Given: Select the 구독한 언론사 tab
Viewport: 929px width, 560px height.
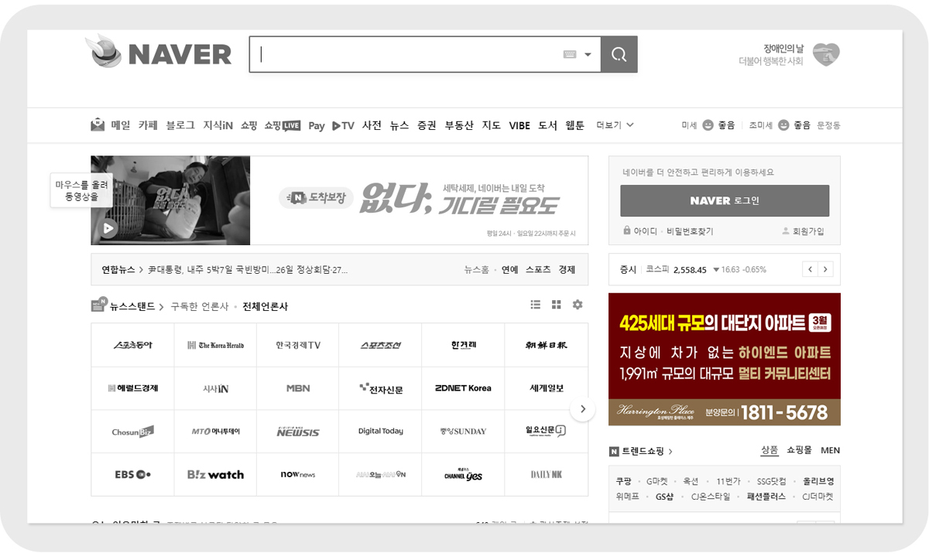Looking at the screenshot, I should point(200,306).
